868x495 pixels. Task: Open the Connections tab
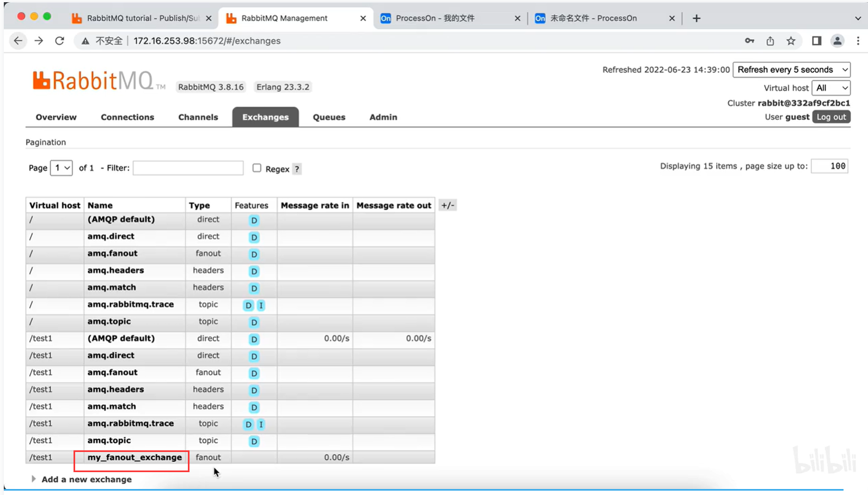[x=127, y=117]
